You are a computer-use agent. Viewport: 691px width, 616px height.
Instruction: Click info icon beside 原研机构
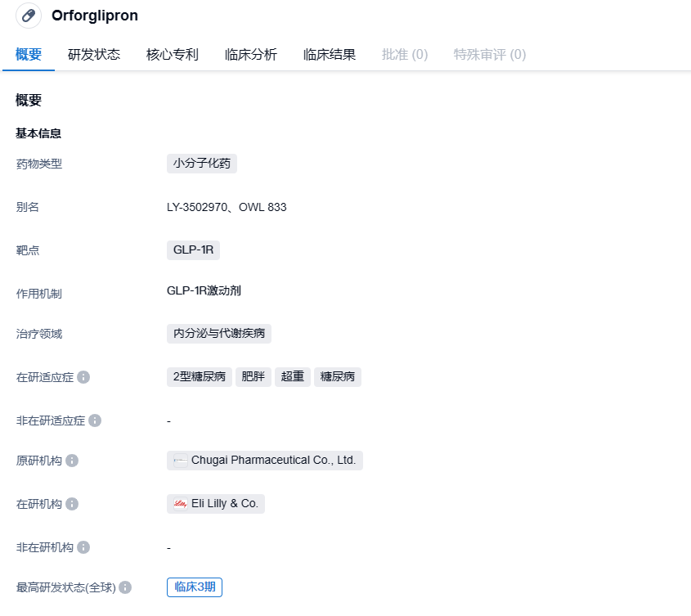pos(72,461)
